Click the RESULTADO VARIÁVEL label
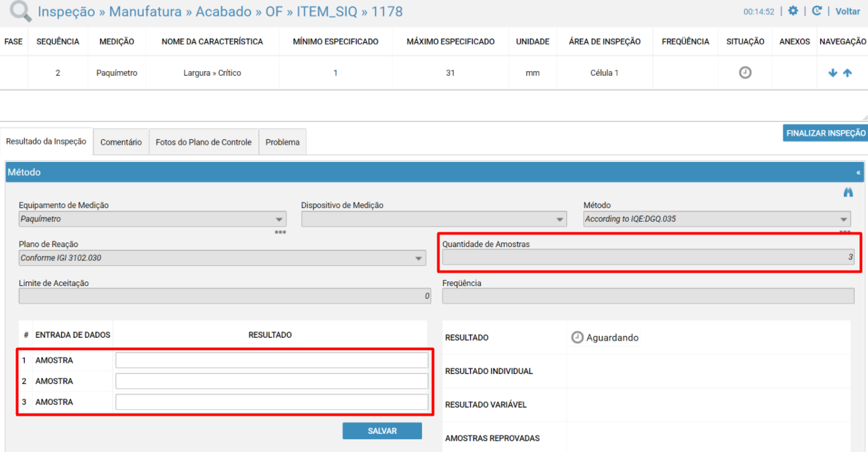 [486, 405]
